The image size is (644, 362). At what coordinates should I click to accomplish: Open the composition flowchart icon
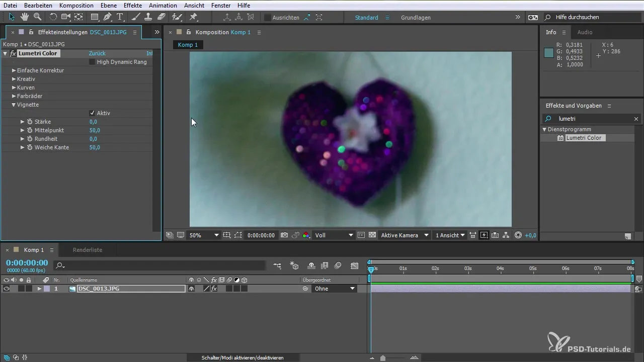pos(507,235)
